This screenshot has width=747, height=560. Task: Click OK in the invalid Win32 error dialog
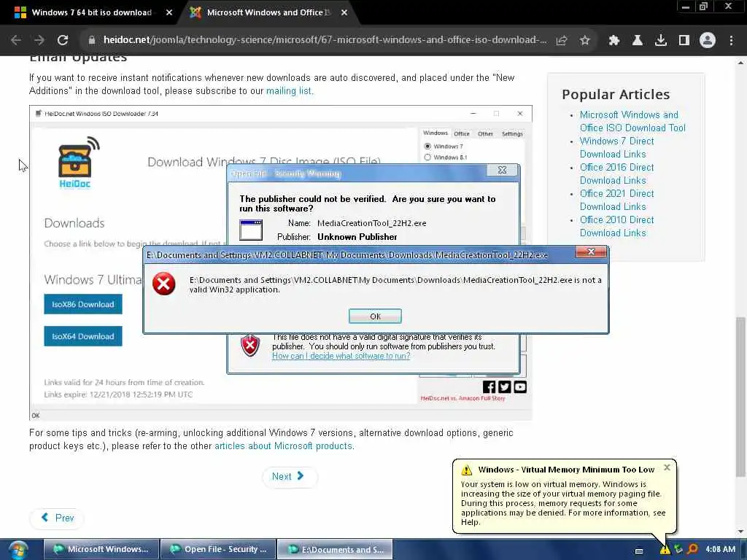click(375, 316)
